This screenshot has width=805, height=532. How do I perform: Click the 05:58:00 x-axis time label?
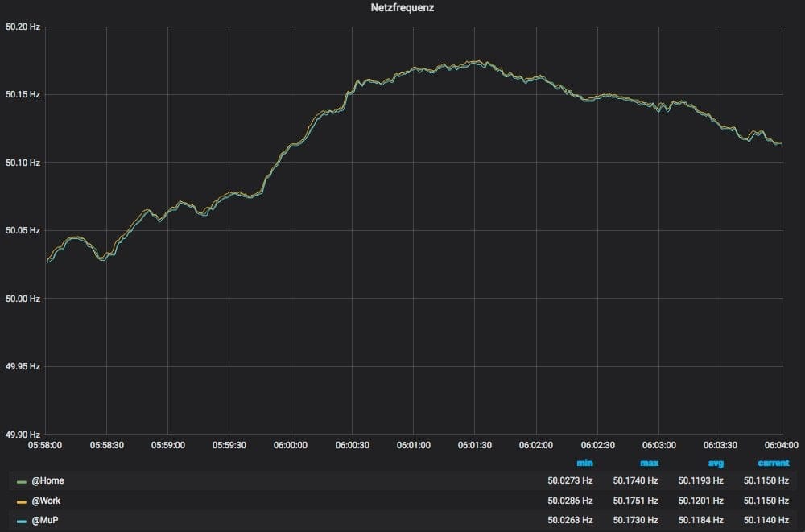[45, 445]
